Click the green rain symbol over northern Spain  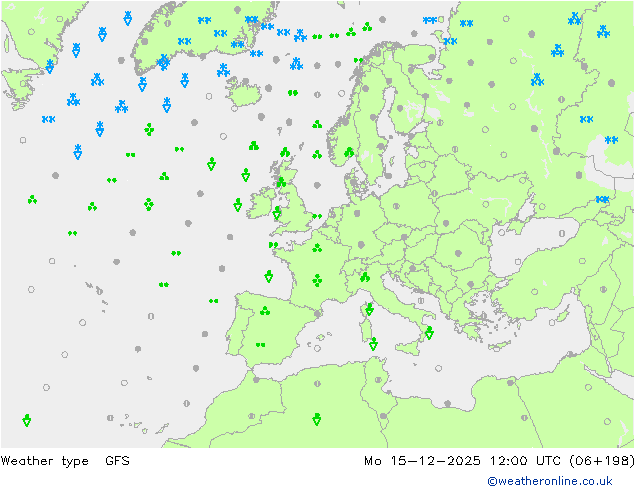click(x=265, y=310)
